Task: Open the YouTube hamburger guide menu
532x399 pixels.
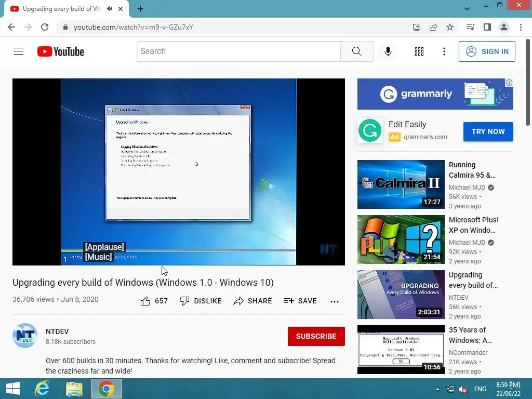Action: [x=19, y=51]
